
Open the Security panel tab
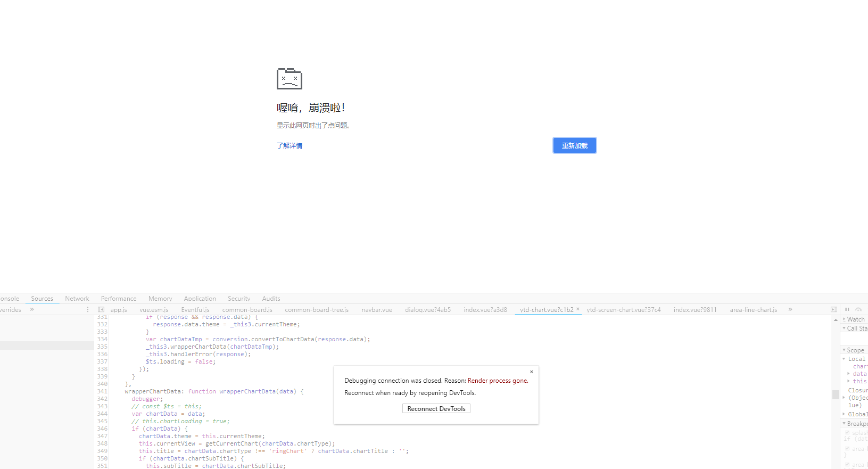pos(239,299)
